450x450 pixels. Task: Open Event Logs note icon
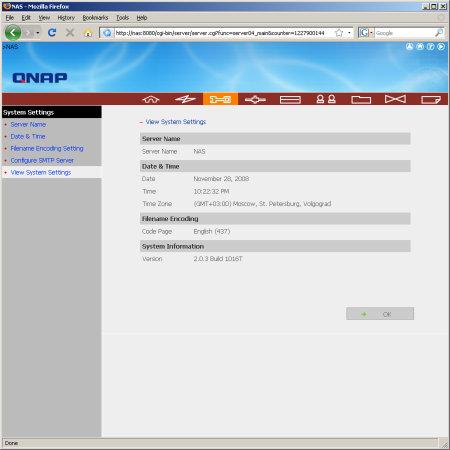(431, 99)
